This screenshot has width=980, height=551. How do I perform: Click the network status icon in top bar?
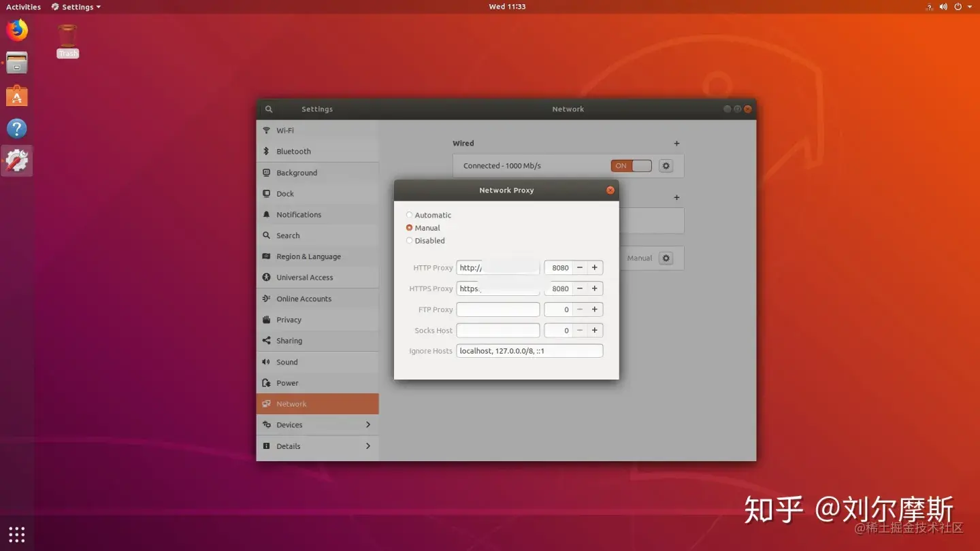[x=930, y=7]
